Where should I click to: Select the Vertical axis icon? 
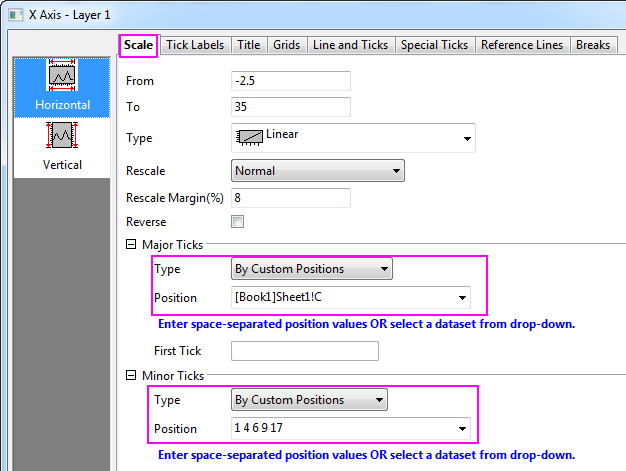point(62,136)
